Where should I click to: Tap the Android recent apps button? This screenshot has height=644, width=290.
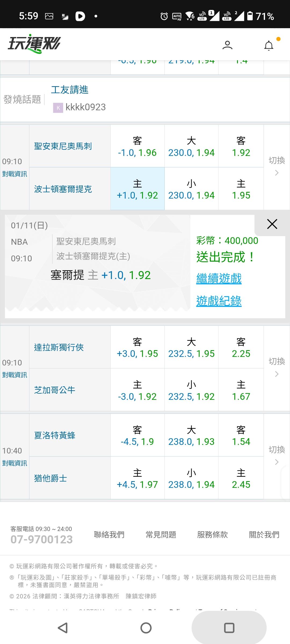(229, 628)
